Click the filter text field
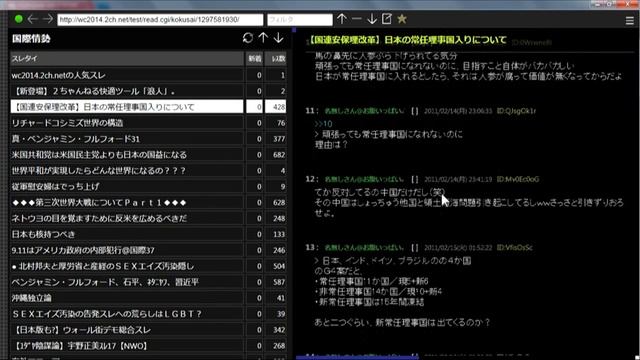The height and width of the screenshot is (360, 640). coord(300,20)
